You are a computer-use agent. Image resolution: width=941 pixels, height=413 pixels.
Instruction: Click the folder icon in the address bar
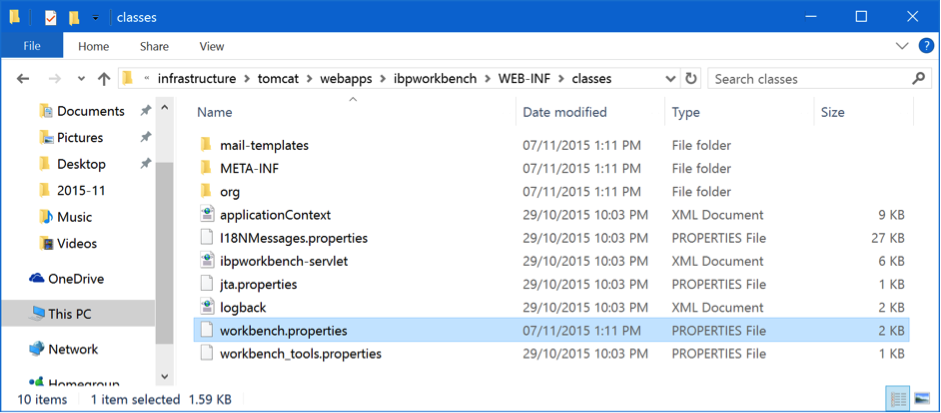pyautogui.click(x=127, y=79)
